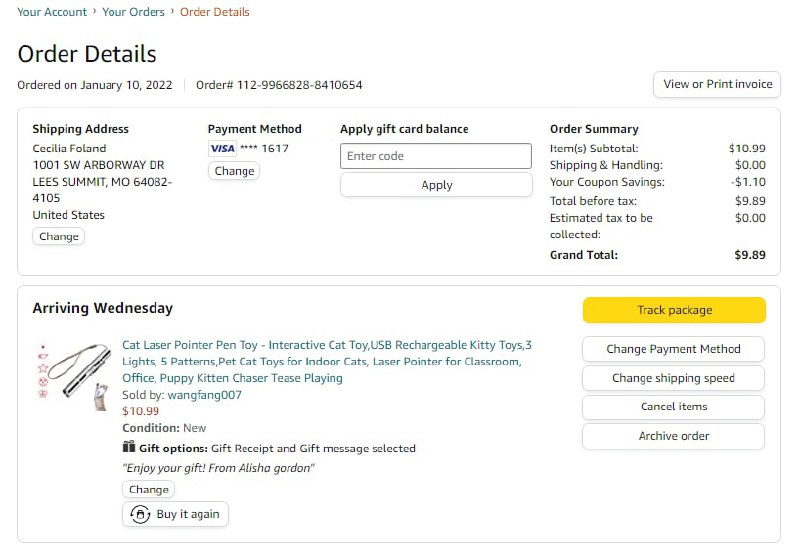Change the shipping address
800x557 pixels.
click(x=59, y=237)
